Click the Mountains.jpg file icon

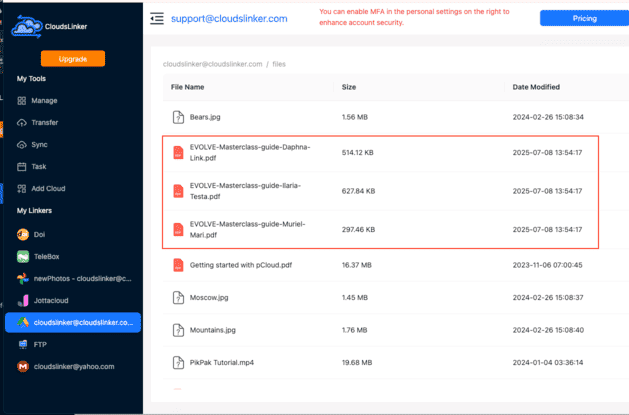click(x=178, y=330)
